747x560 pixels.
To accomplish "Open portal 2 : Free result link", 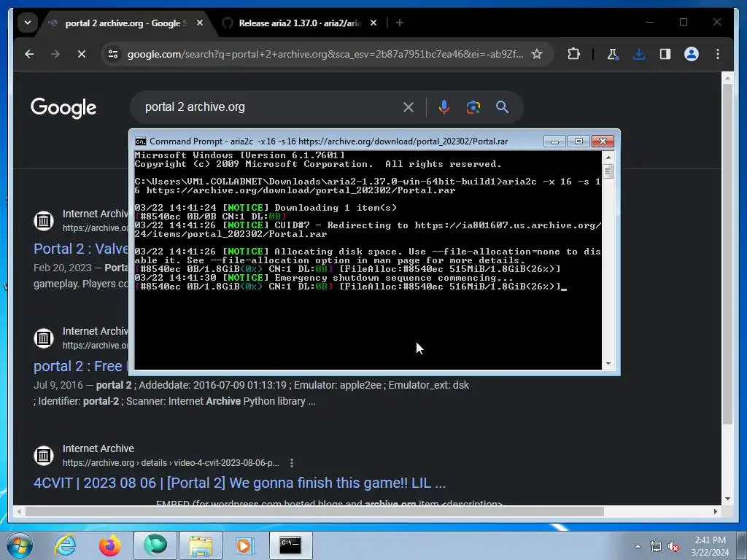I will pyautogui.click(x=78, y=366).
